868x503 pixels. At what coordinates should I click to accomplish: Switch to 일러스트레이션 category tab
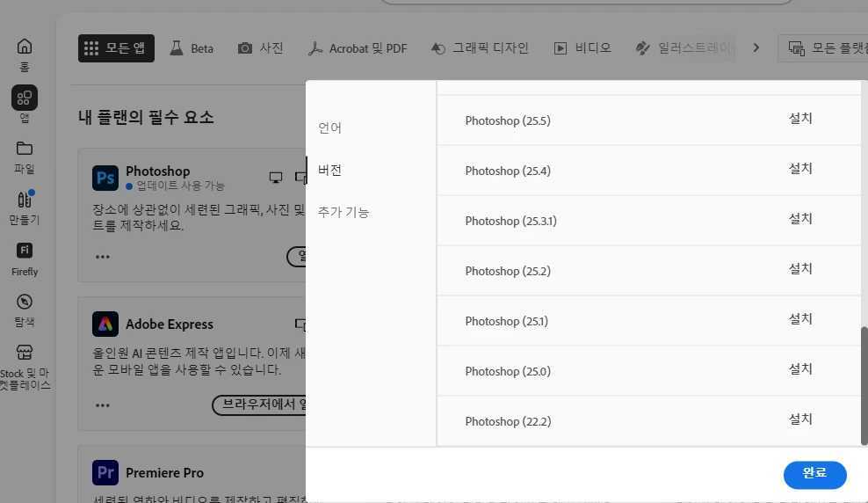click(685, 48)
